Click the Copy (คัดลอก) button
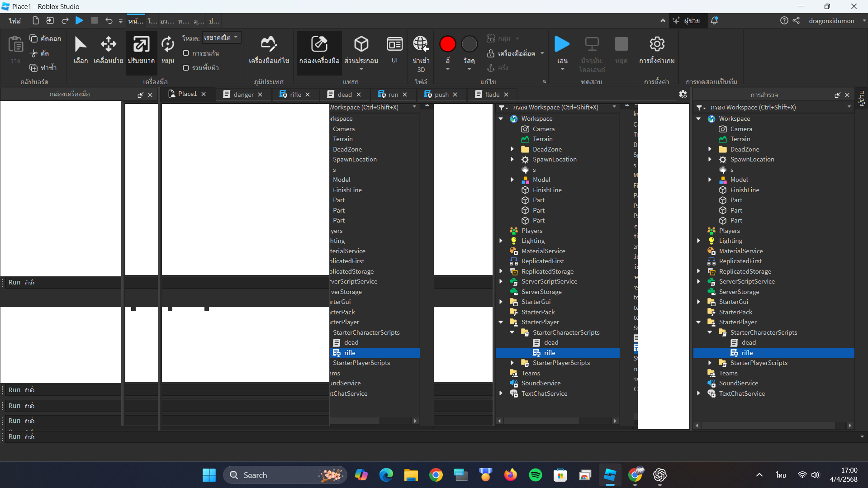 [45, 38]
